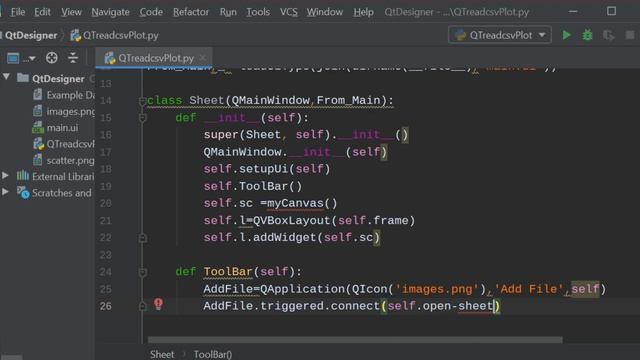Open the View menu
This screenshot has width=640, height=360.
click(71, 12)
